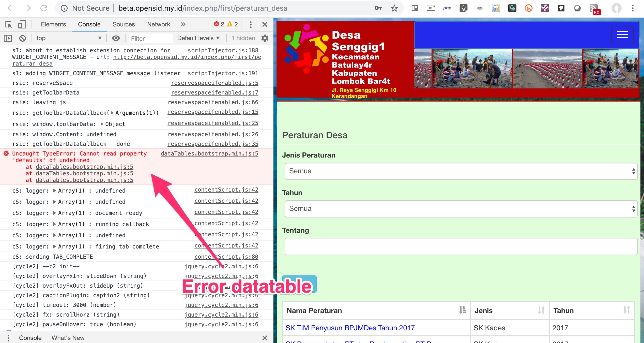Expand Array(1) in document ready log
The height and width of the screenshot is (343, 644).
(x=55, y=213)
